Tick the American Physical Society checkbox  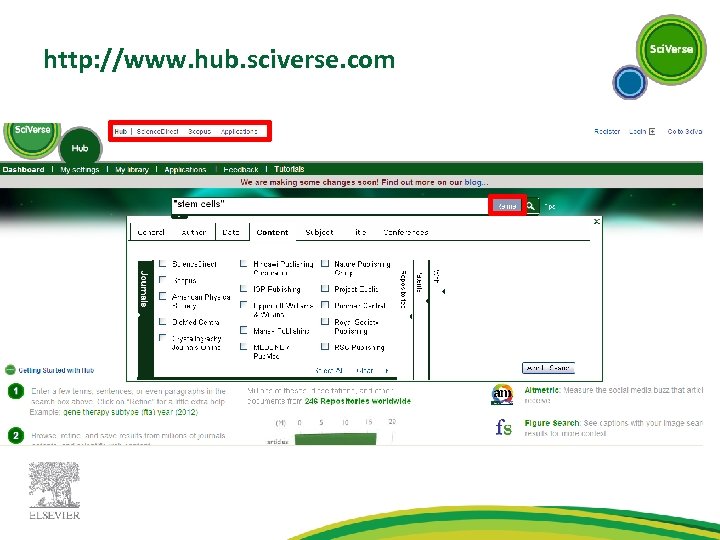(x=162, y=296)
